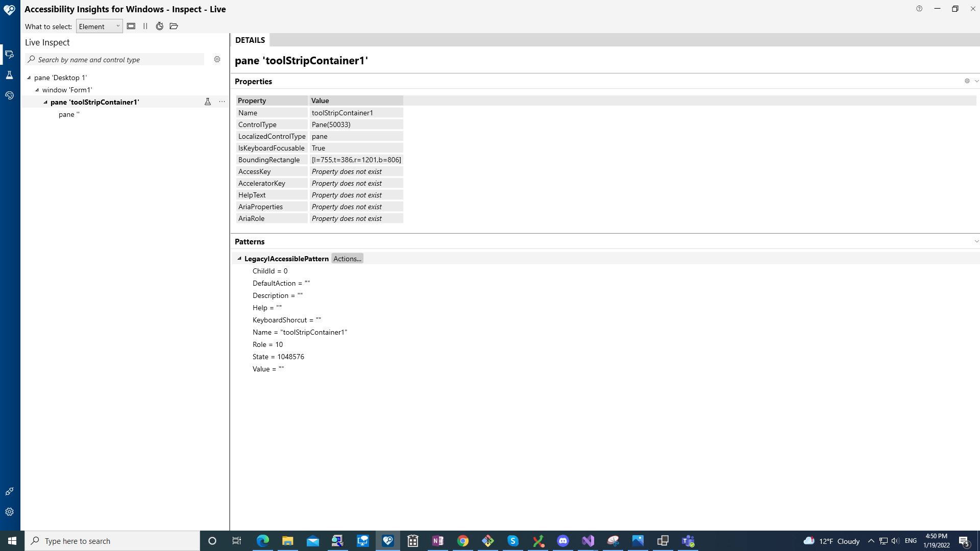Open the Color Contrast palette tool

click(x=9, y=95)
